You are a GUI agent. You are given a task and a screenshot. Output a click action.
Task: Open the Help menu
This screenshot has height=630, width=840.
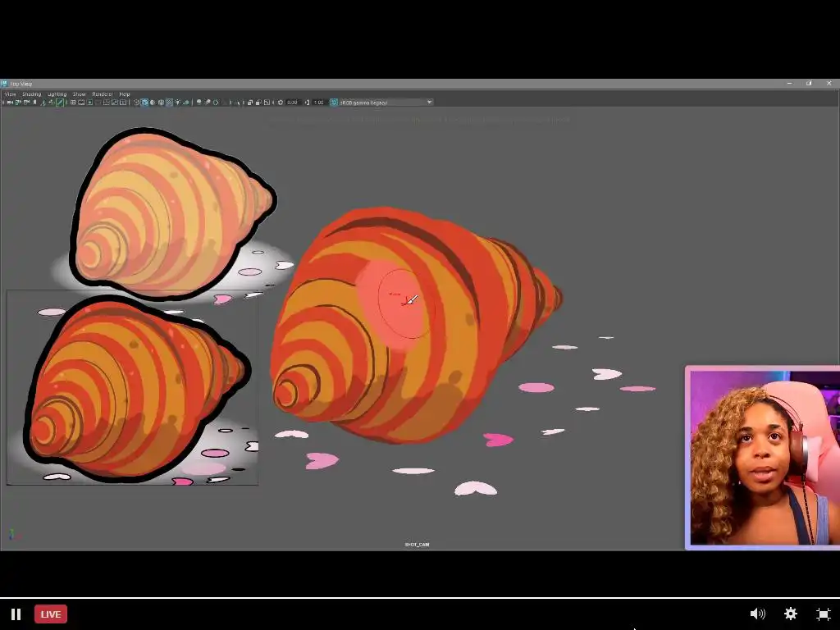125,94
